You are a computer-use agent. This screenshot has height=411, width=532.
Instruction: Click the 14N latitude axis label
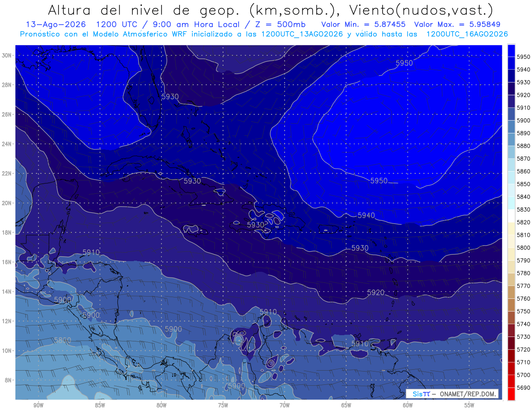(x=8, y=292)
